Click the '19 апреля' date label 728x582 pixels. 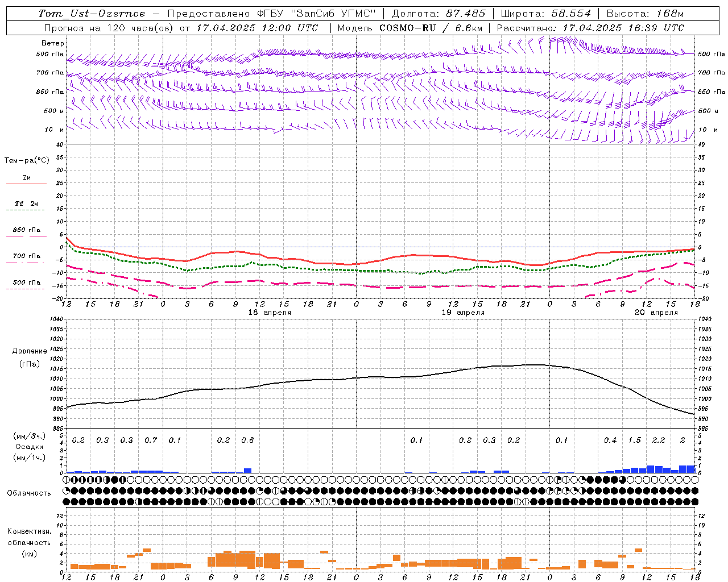[463, 313]
